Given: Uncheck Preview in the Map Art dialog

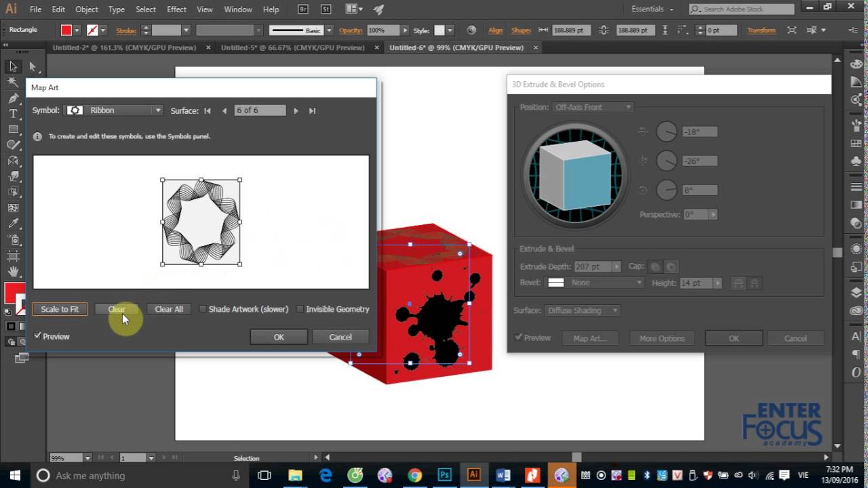Looking at the screenshot, I should tap(38, 336).
